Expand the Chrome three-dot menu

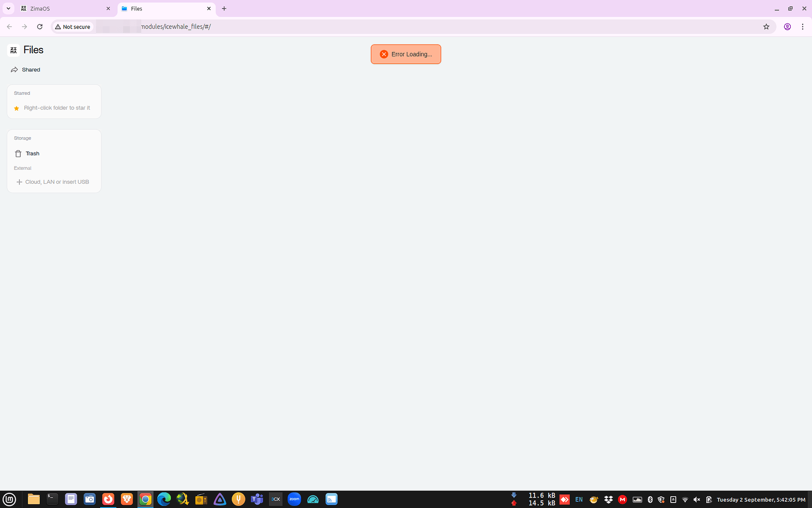(x=803, y=27)
